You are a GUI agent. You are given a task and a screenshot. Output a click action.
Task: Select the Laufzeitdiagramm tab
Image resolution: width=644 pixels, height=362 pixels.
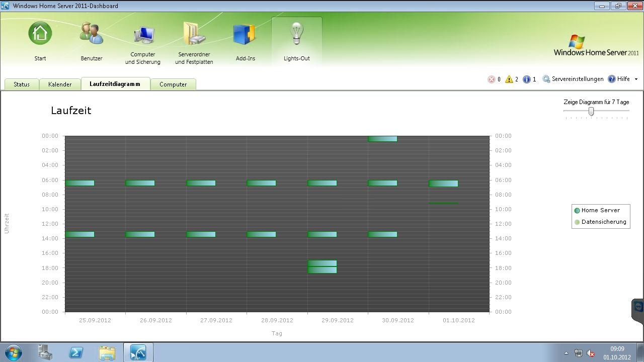point(115,84)
